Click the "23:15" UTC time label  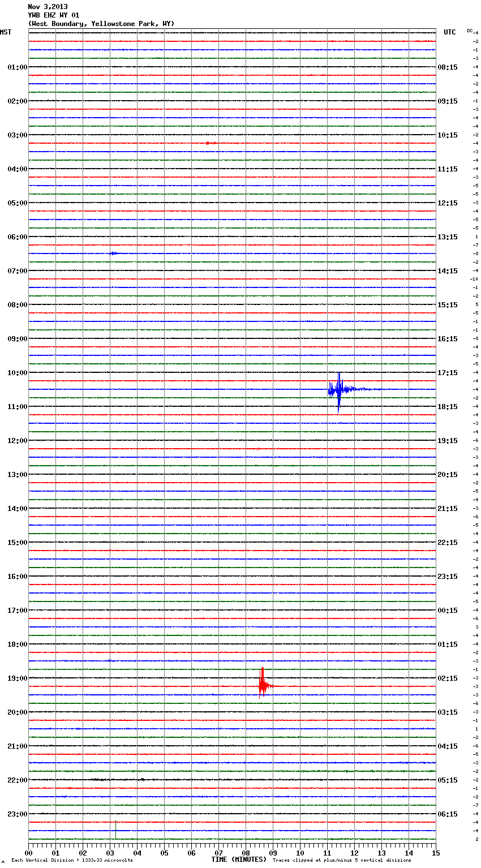click(x=448, y=577)
